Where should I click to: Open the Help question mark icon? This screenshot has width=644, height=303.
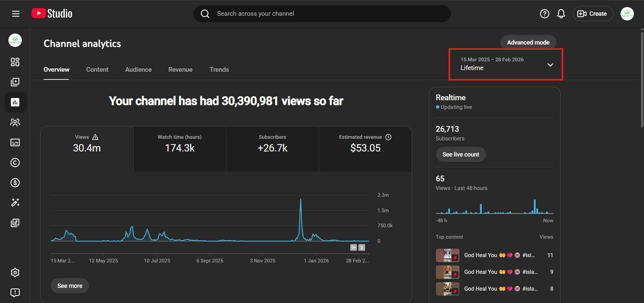pyautogui.click(x=544, y=14)
